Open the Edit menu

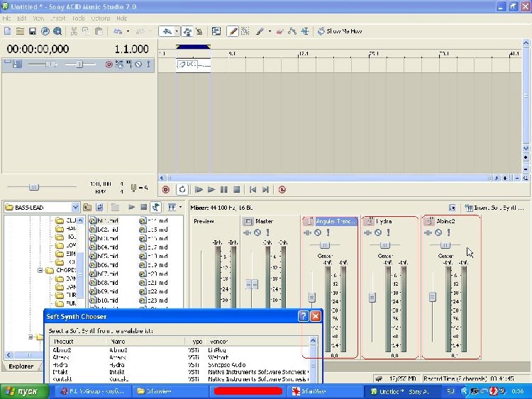click(x=22, y=18)
